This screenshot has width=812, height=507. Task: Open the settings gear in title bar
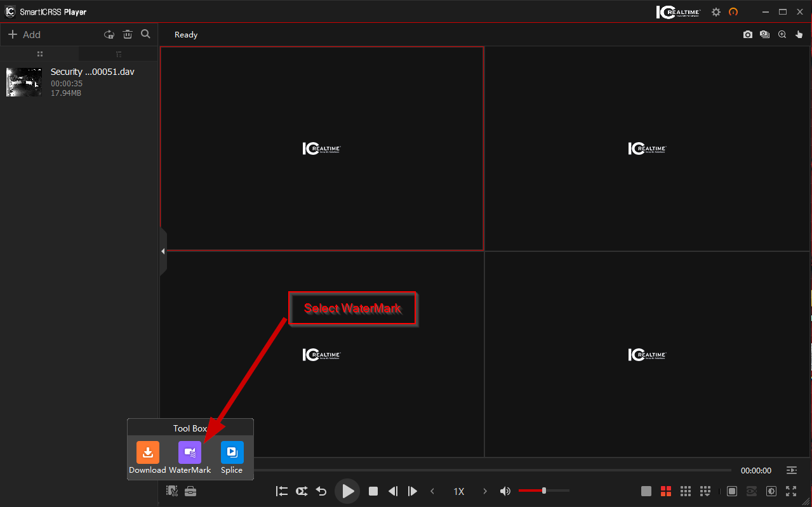(716, 11)
